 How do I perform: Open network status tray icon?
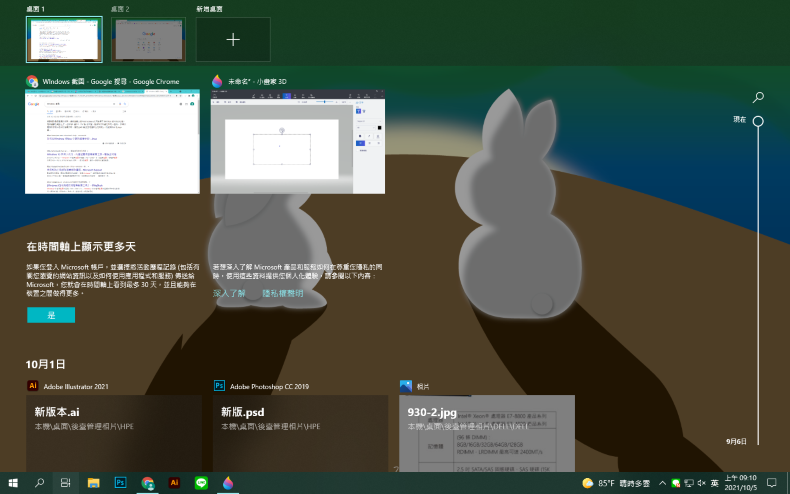click(689, 483)
